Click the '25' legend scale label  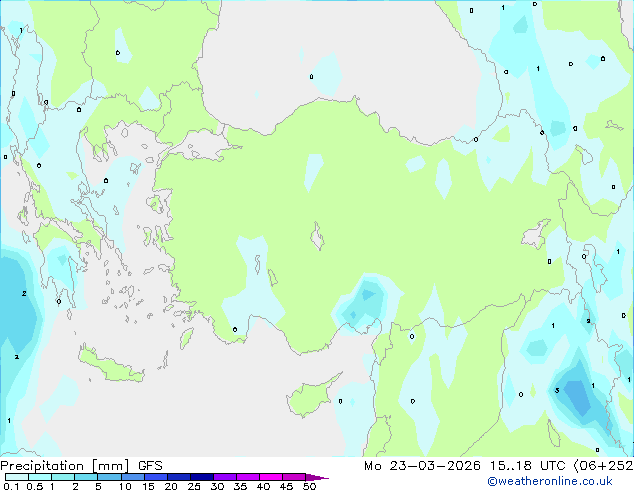coord(194,486)
